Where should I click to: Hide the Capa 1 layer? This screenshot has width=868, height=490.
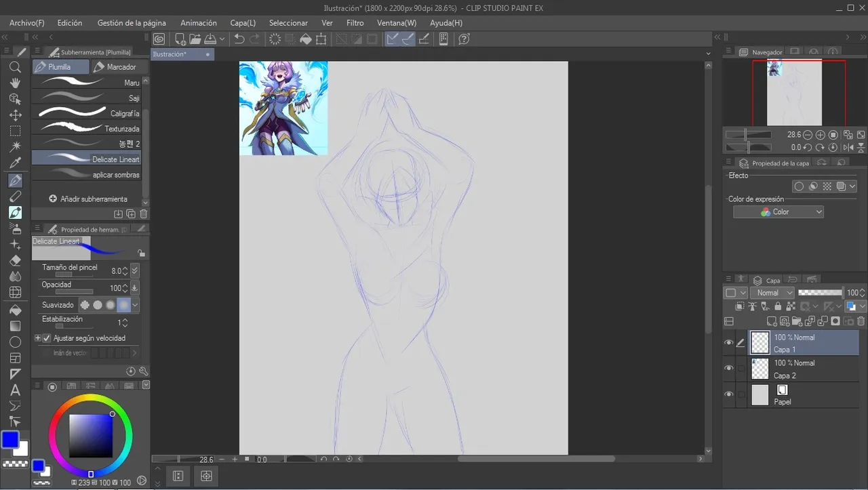point(729,343)
